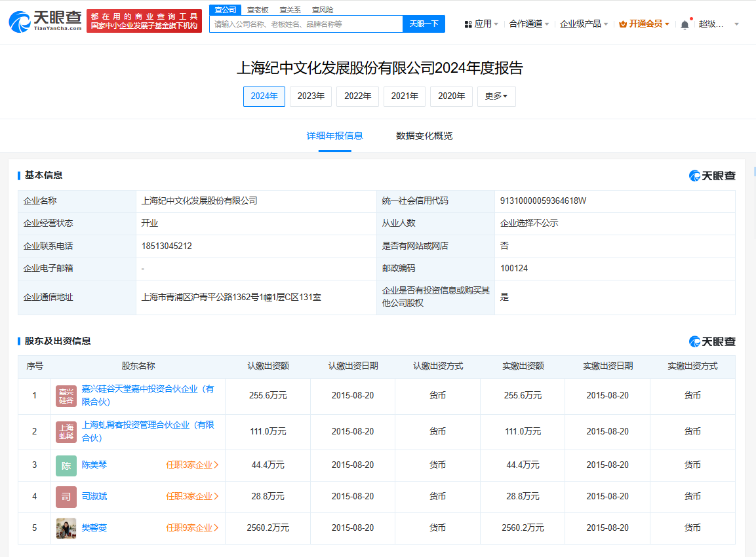Select the 2021年 report year
The height and width of the screenshot is (557, 756).
tap(405, 96)
